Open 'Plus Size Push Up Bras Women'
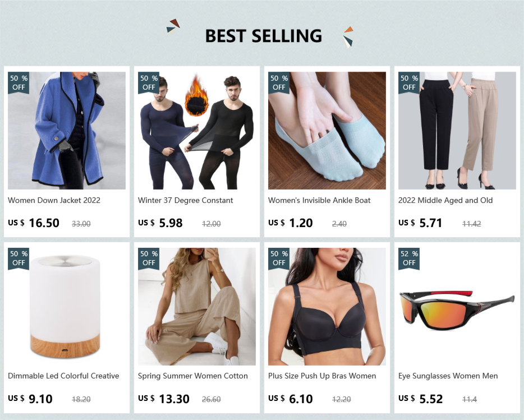The height and width of the screenshot is (420, 524). (322, 376)
